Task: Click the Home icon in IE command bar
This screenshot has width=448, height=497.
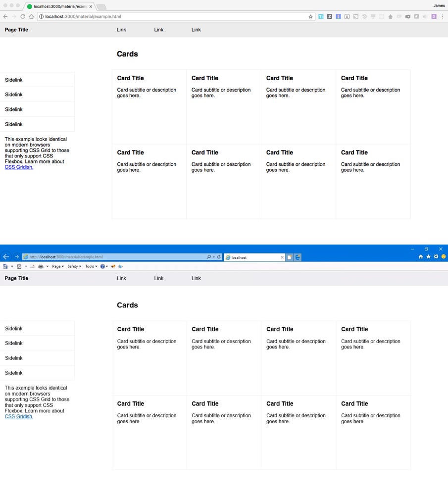Action: tap(5, 266)
